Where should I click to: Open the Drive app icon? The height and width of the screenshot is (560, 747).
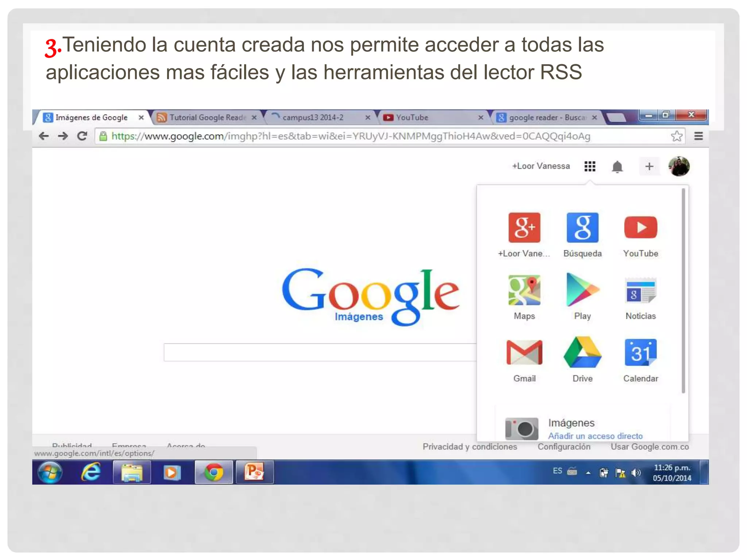coord(582,352)
